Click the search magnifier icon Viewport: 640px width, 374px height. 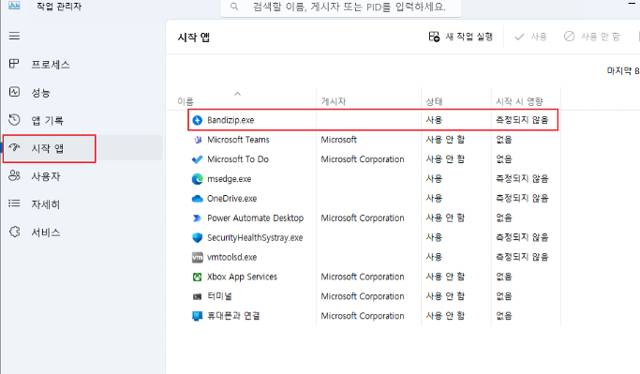[234, 7]
